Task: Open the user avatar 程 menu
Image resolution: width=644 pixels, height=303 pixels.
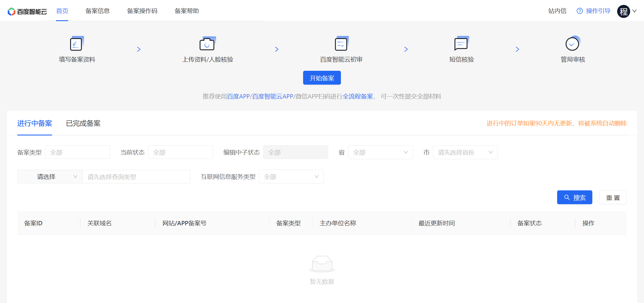Action: (x=624, y=11)
